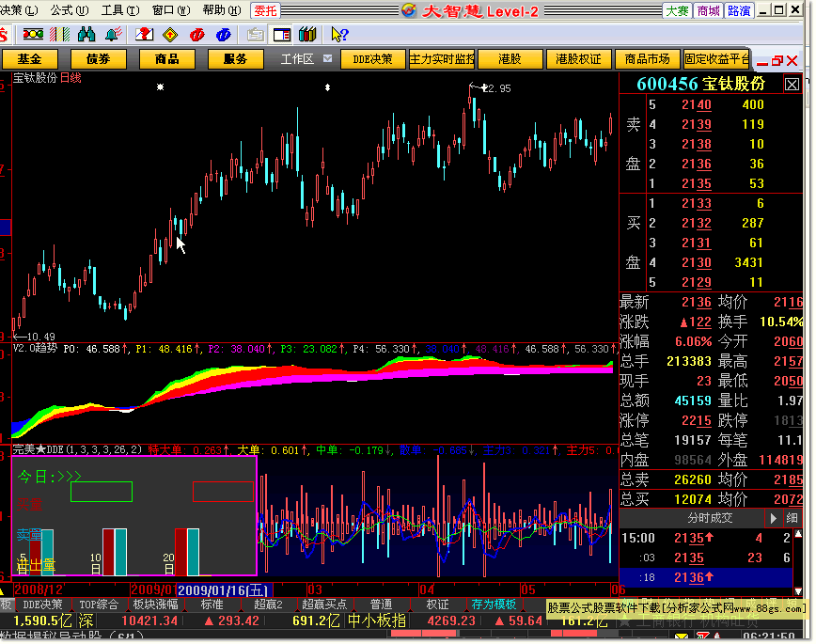Switch to the TOP综合 bottom tab
The width and height of the screenshot is (816, 644).
(x=99, y=605)
